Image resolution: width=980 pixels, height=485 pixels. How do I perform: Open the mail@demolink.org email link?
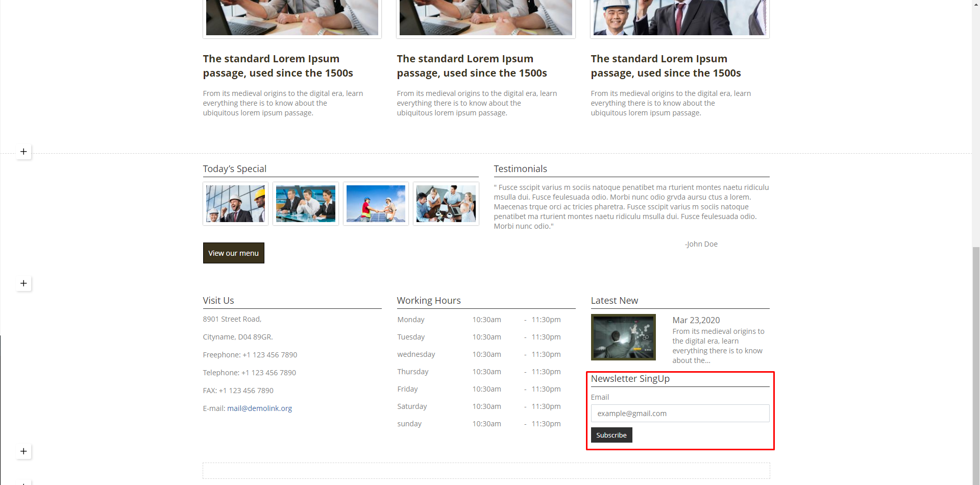point(259,408)
